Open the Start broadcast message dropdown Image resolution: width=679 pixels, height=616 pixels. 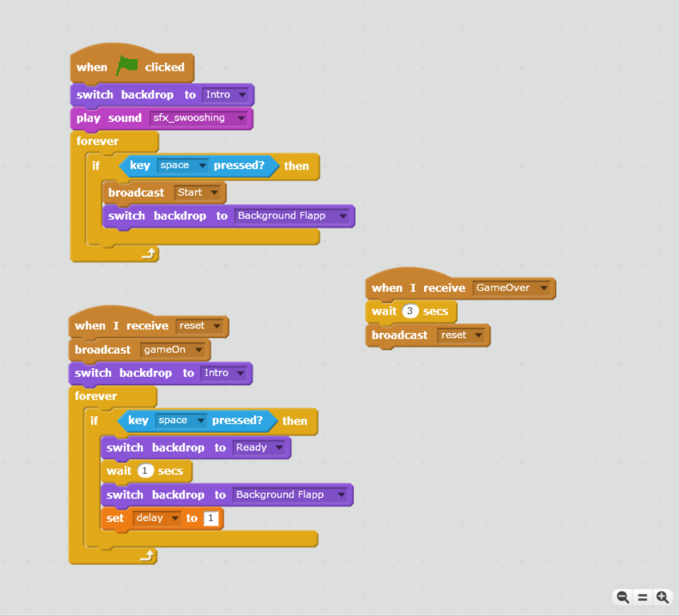pyautogui.click(x=214, y=193)
